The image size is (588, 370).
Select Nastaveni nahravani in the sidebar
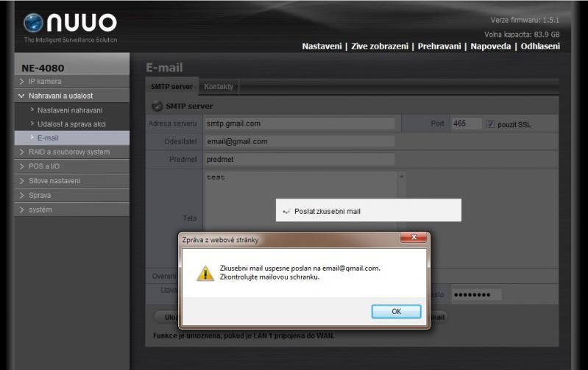pos(71,110)
